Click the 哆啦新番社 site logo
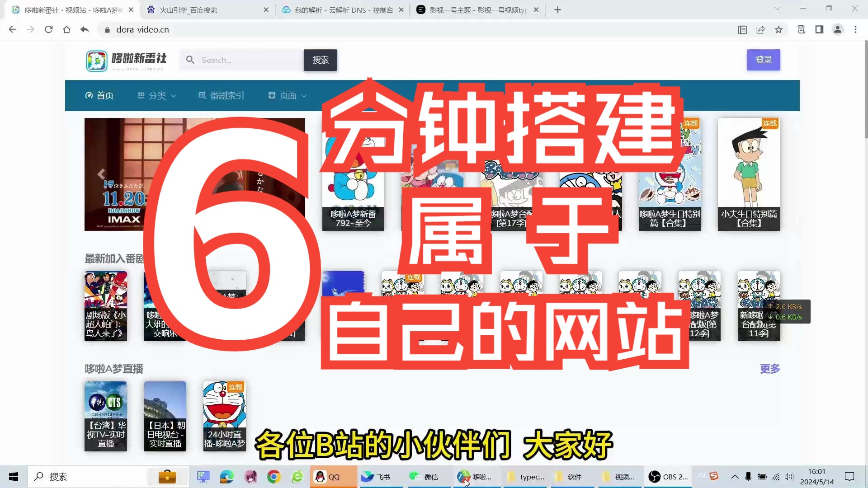This screenshot has width=868, height=488. tap(126, 61)
